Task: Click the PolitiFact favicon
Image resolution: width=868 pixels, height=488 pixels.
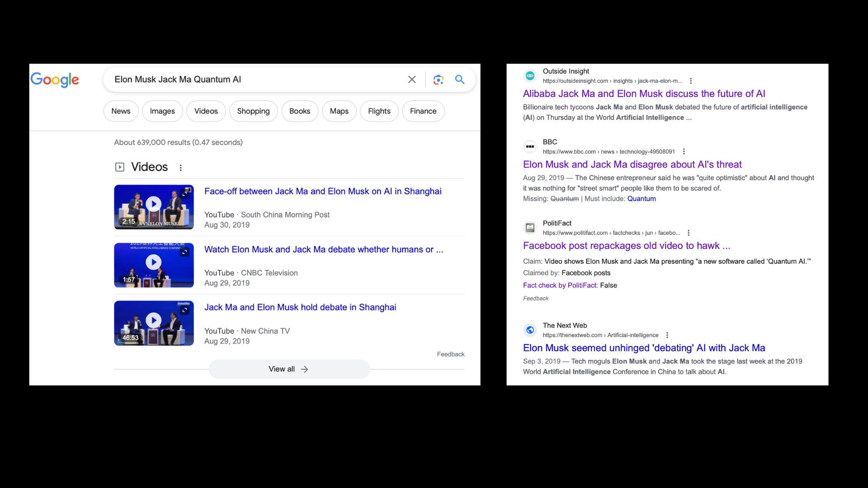Action: [530, 228]
